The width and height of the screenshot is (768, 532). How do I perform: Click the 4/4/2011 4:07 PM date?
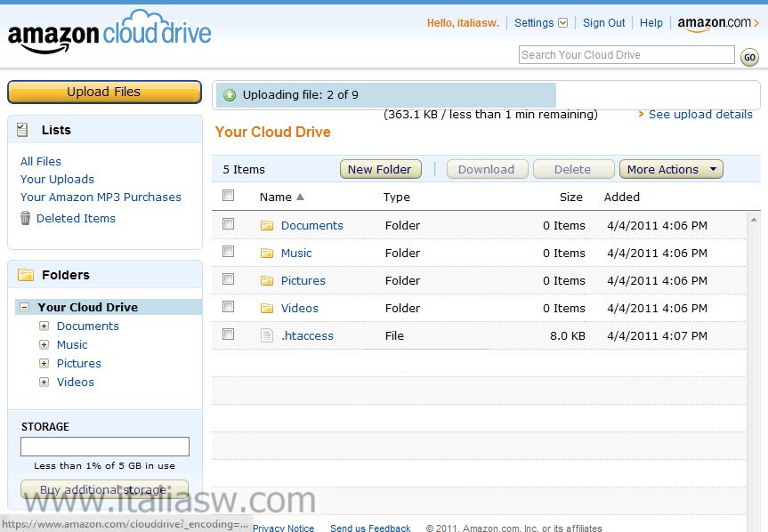[658, 335]
